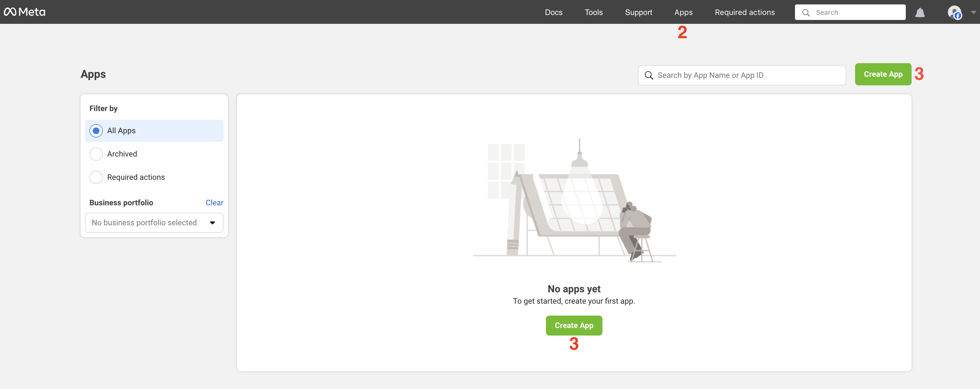Screen dimensions: 980x389
Task: Select the All Apps filter
Action: click(x=96, y=130)
